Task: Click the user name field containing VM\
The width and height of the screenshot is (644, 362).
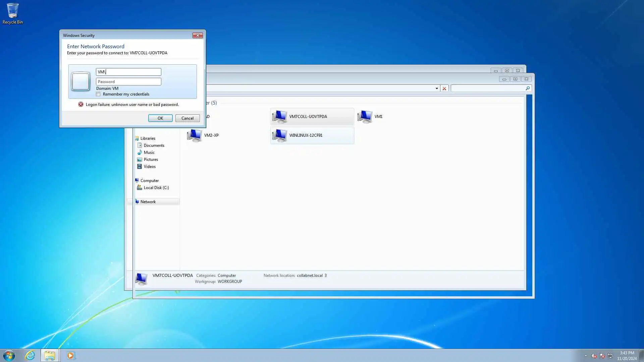Action: 128,72
